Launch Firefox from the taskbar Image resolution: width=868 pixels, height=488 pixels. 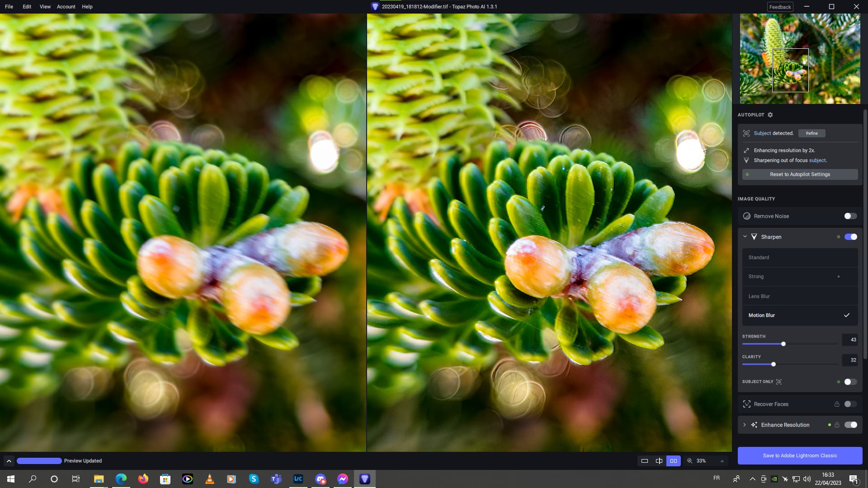[x=143, y=479]
